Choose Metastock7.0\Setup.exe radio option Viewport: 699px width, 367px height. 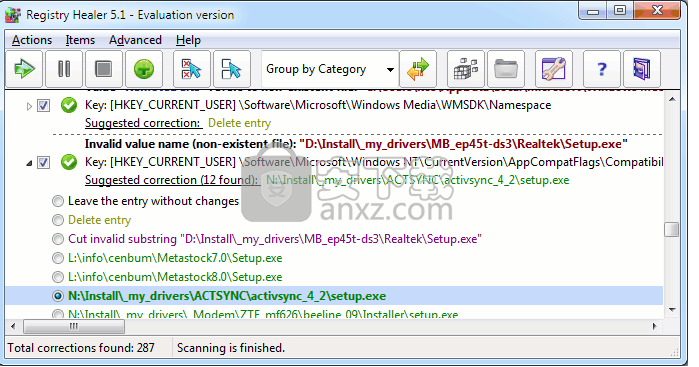tap(58, 258)
